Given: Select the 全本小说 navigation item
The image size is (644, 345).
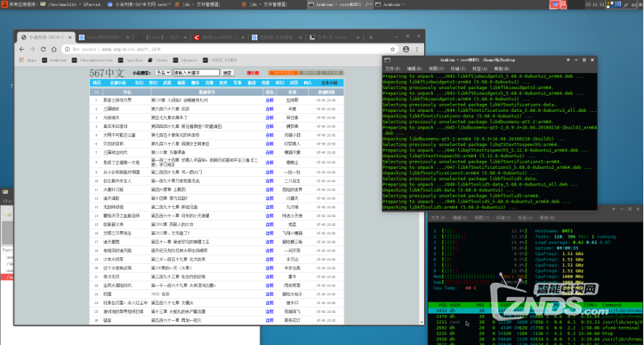Looking at the screenshot, I should click(329, 83).
